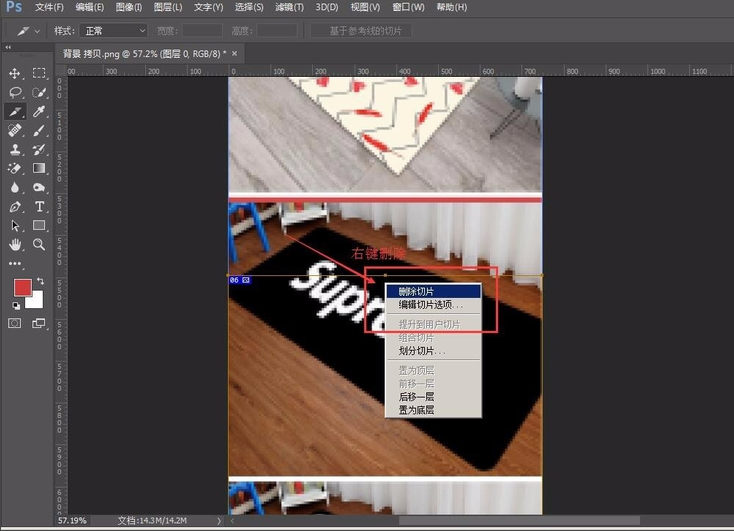734x531 pixels.
Task: Click the 高度 height input field
Action: click(x=277, y=31)
